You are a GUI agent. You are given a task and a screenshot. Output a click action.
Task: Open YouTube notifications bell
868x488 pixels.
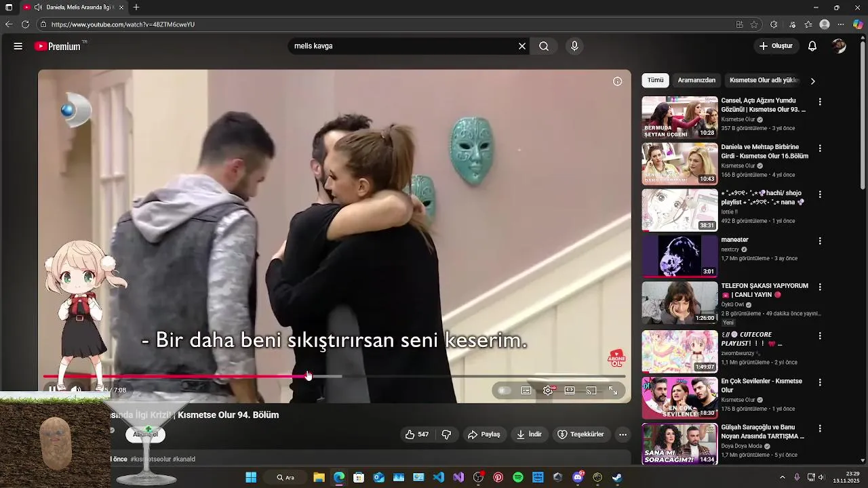[x=812, y=46]
